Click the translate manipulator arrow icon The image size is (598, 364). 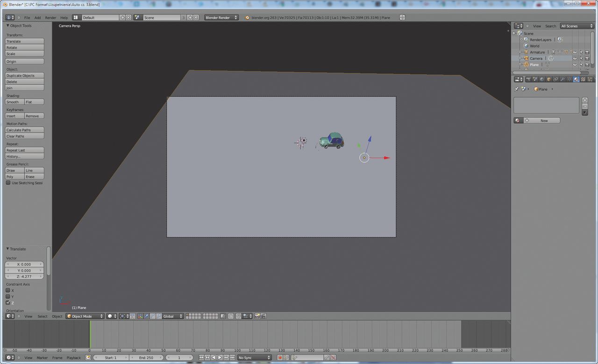pos(146,316)
